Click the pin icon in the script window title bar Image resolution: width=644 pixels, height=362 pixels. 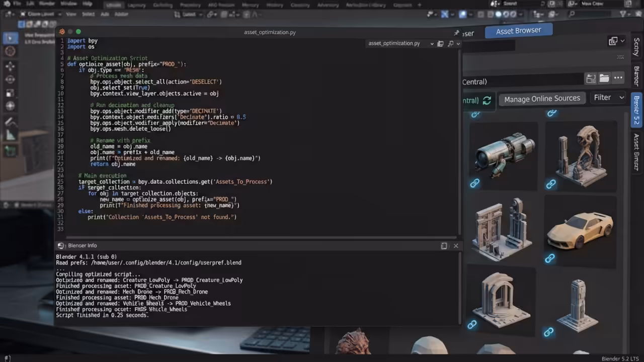click(x=456, y=33)
